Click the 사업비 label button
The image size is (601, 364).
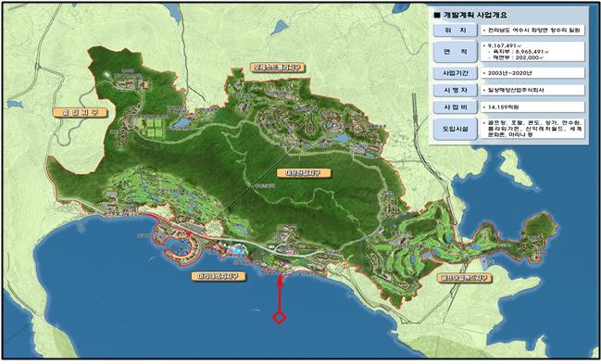coord(456,107)
